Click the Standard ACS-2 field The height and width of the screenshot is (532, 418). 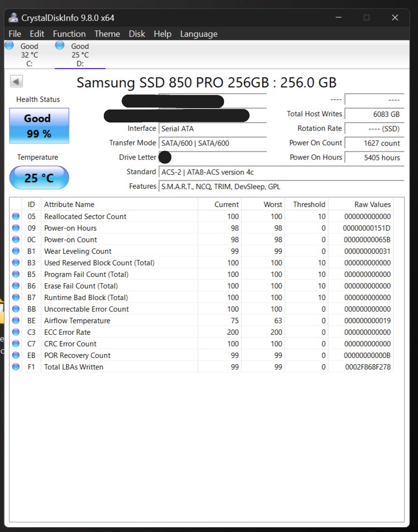281,172
